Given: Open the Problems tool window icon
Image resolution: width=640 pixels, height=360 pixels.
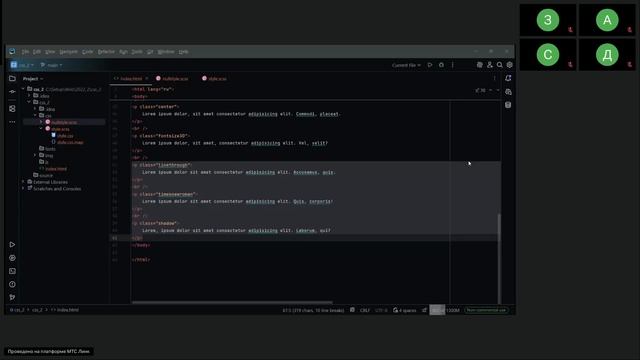Looking at the screenshot, I should click(x=12, y=284).
